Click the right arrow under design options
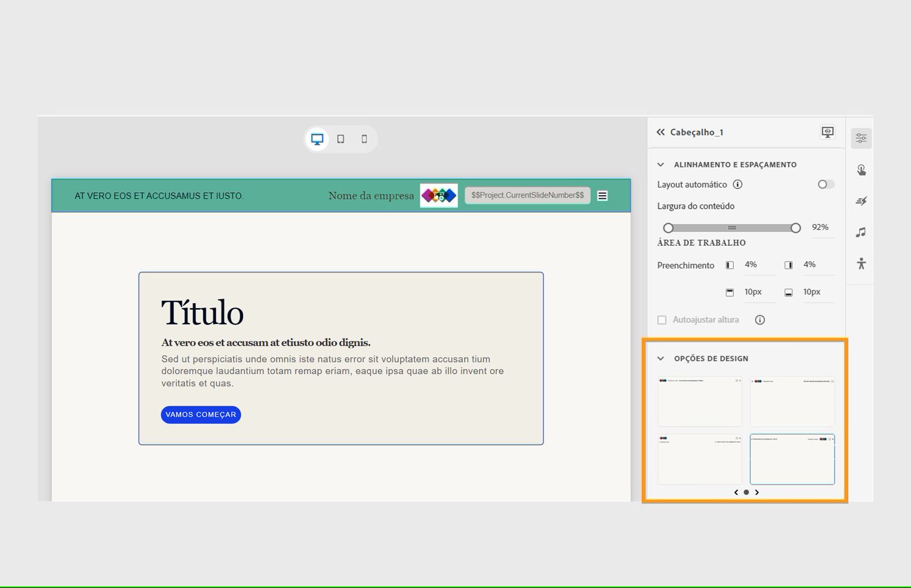This screenshot has width=911, height=588. coord(757,492)
